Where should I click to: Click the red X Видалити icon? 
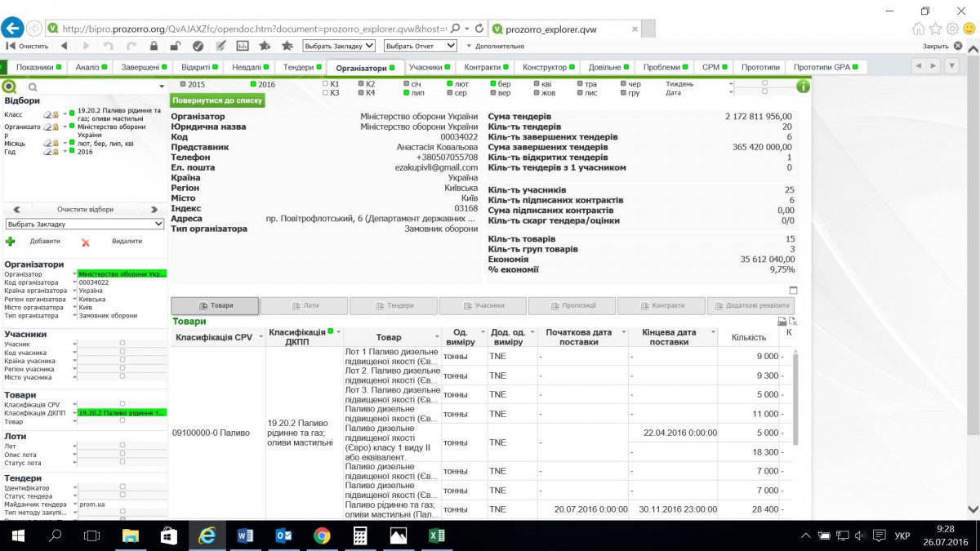(x=85, y=242)
